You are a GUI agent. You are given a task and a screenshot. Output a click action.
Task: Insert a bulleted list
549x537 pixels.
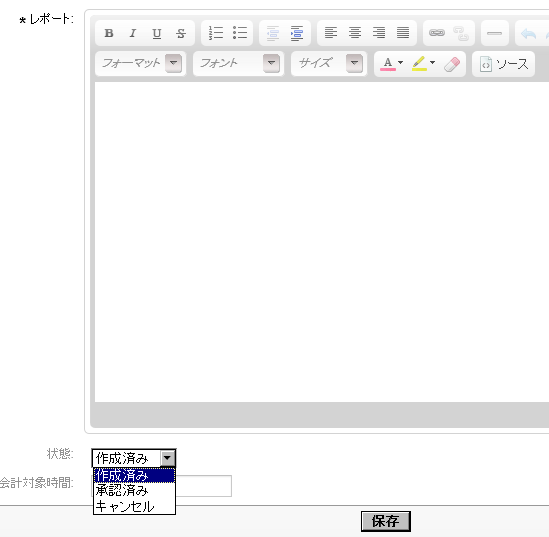[x=240, y=33]
